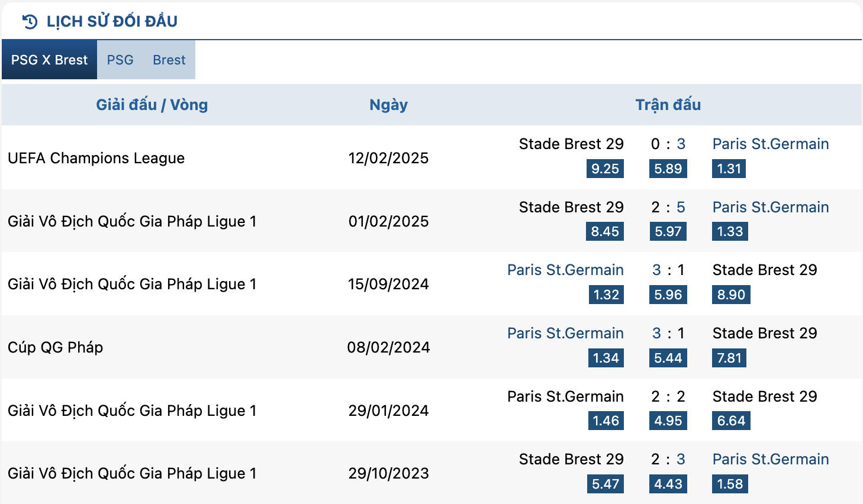Click the UEFA Champions League competition name
Image resolution: width=863 pixels, height=504 pixels.
[x=96, y=158]
